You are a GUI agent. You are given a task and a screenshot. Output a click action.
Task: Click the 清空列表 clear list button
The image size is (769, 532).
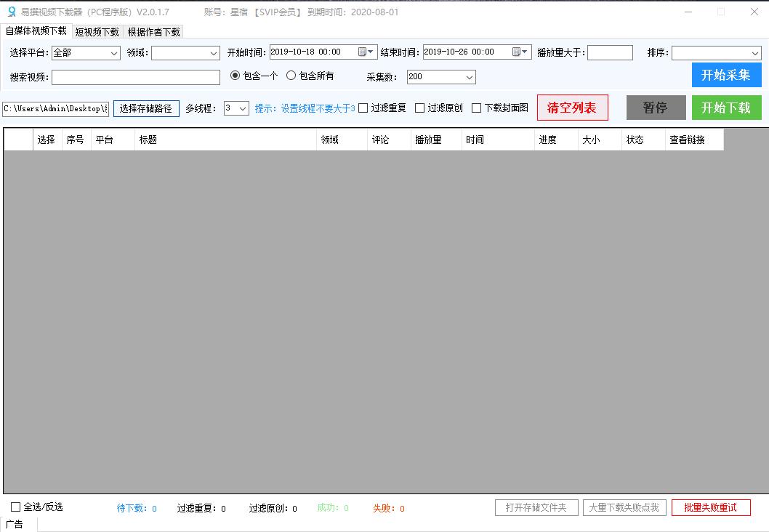572,107
